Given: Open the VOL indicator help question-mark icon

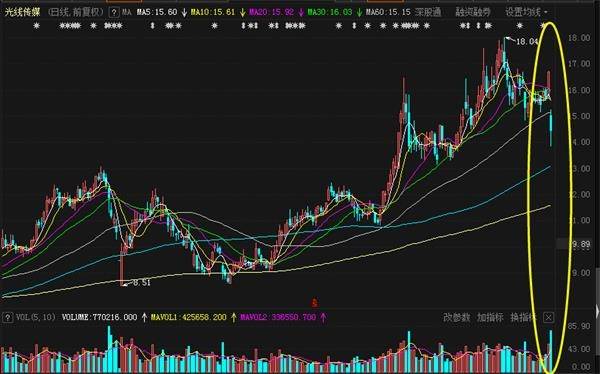Looking at the screenshot, I should click(7, 317).
